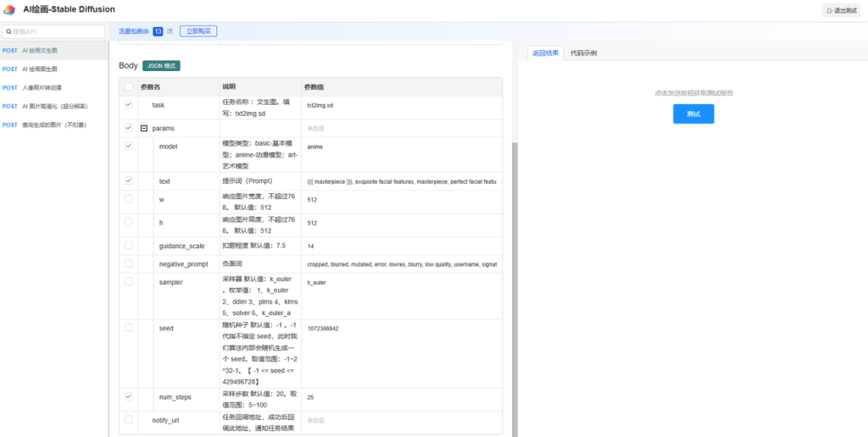The image size is (868, 437).
Task: Click the guidance_scale parameter name
Action: pyautogui.click(x=181, y=246)
